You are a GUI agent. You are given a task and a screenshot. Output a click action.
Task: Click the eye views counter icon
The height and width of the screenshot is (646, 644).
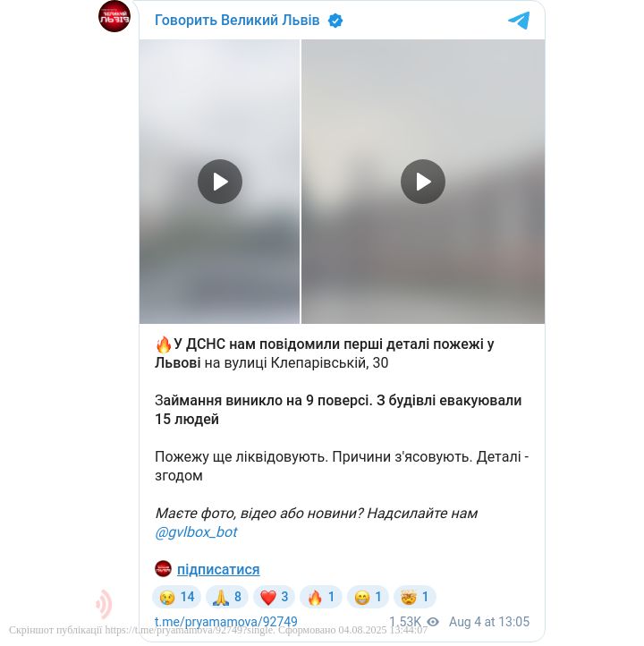(x=433, y=622)
